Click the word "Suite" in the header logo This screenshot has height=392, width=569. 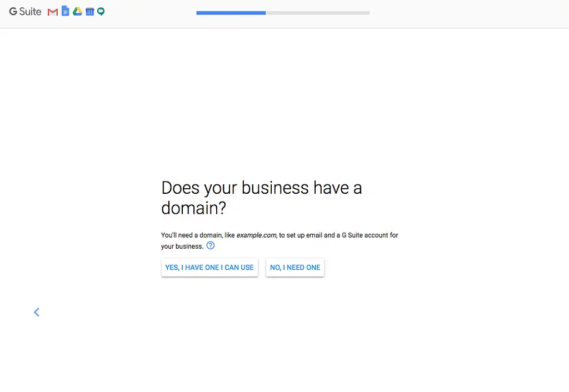[x=31, y=12]
